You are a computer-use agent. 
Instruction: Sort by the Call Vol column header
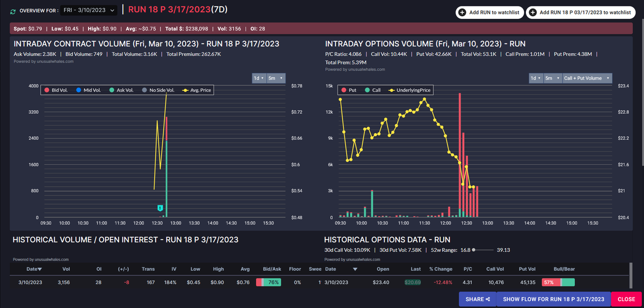[x=495, y=269]
